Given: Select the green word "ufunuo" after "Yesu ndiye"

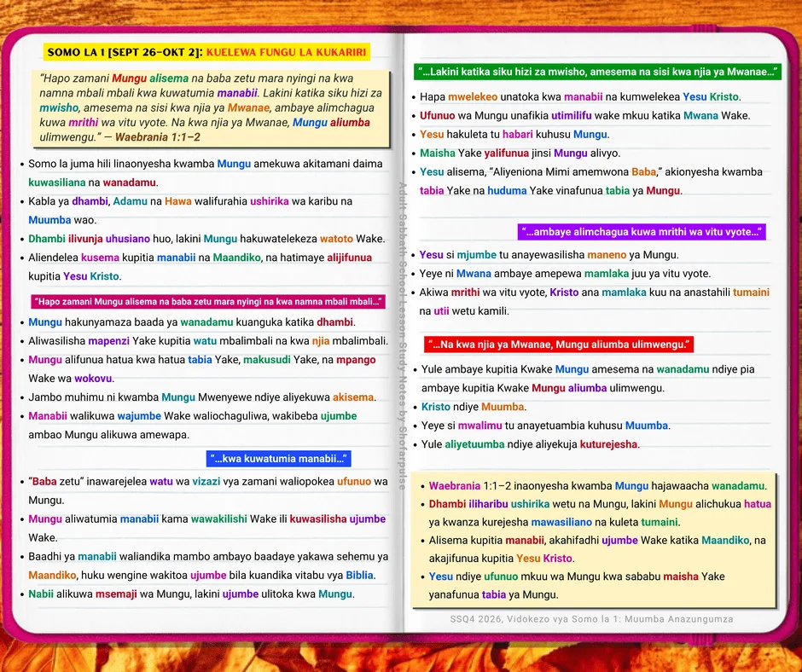Looking at the screenshot, I should [501, 576].
